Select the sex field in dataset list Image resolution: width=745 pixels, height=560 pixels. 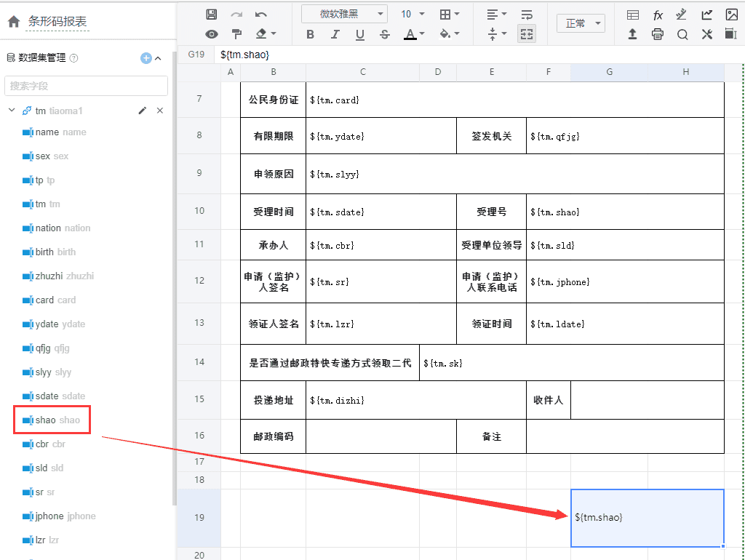[46, 156]
